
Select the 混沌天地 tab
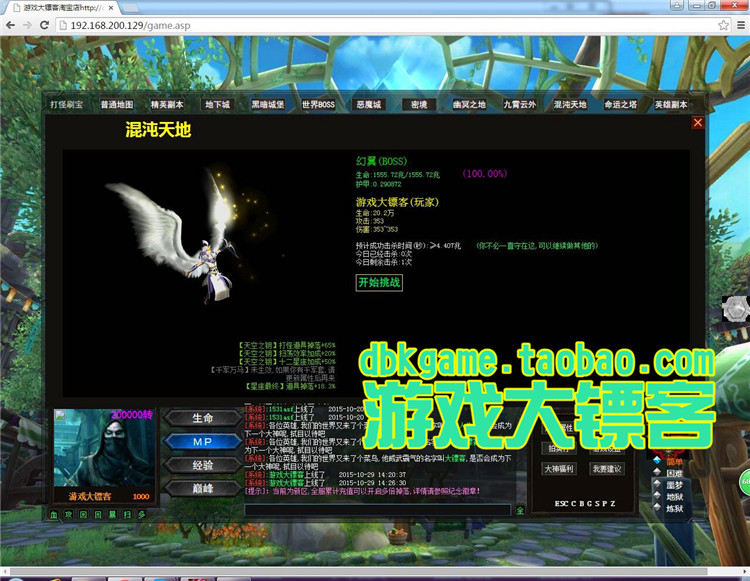pyautogui.click(x=570, y=104)
